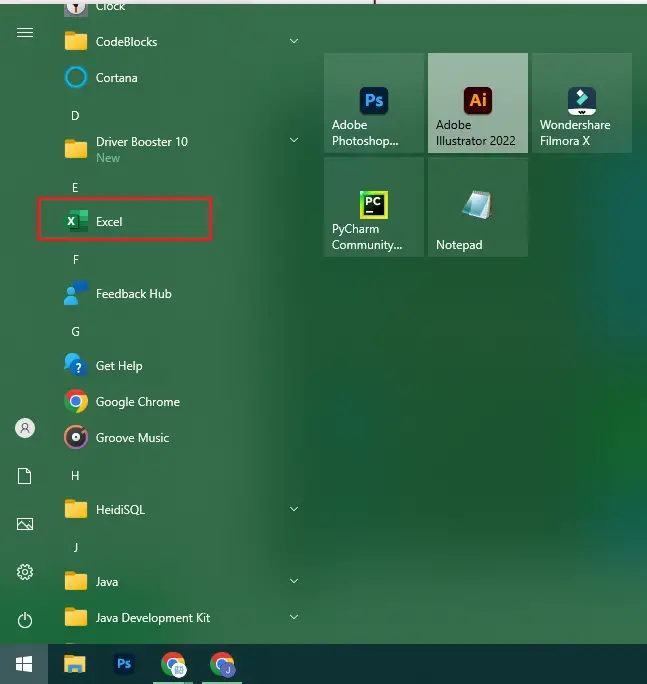Switch to the first Chrome taskbar icon
The width and height of the screenshot is (647, 684).
(x=173, y=664)
